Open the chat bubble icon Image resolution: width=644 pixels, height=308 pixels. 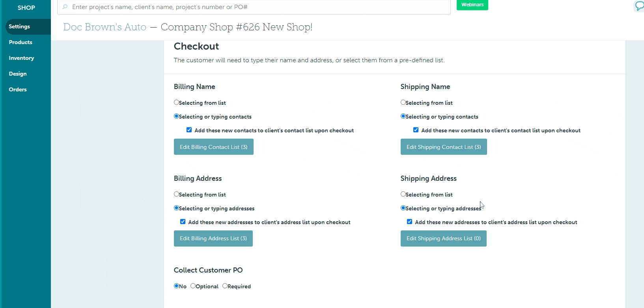(x=639, y=6)
